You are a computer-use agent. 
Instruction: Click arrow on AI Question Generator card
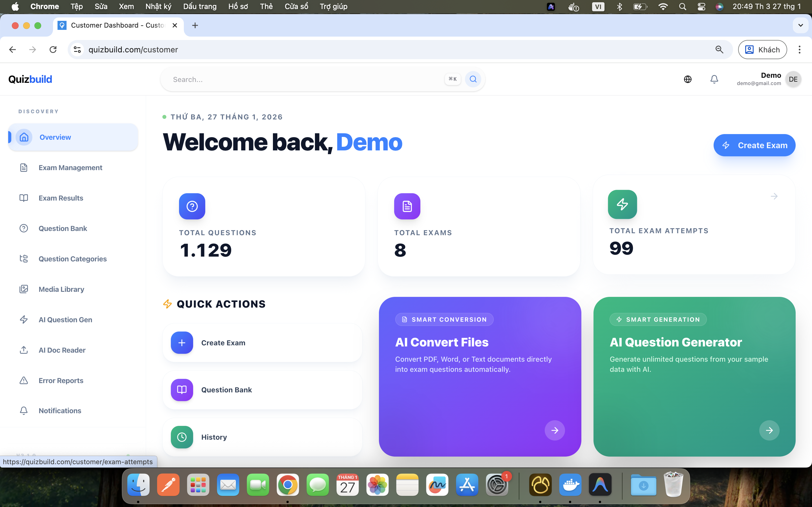point(769,430)
